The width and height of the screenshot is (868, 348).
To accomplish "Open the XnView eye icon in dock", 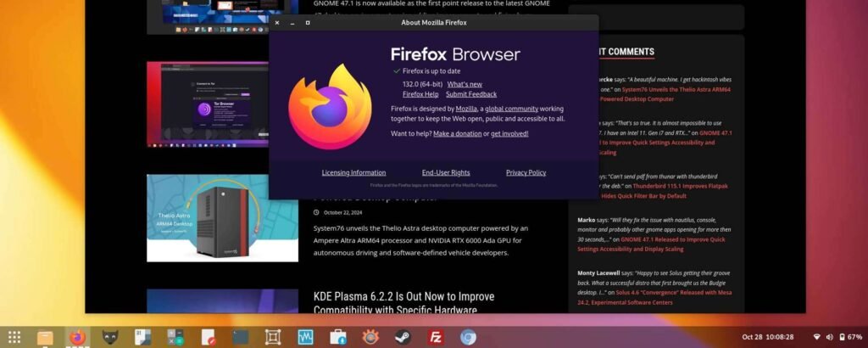I will (370, 337).
